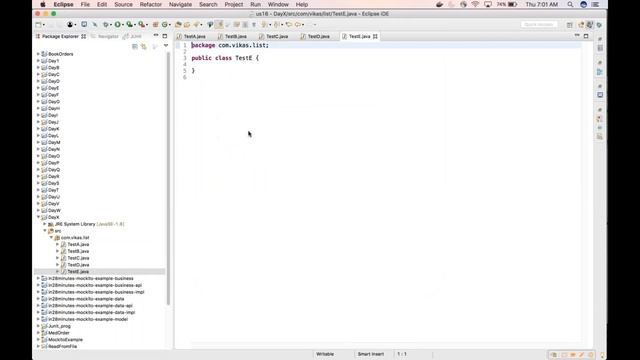Expand the MockitoExample project
This screenshot has height=360, width=640.
tap(38, 340)
